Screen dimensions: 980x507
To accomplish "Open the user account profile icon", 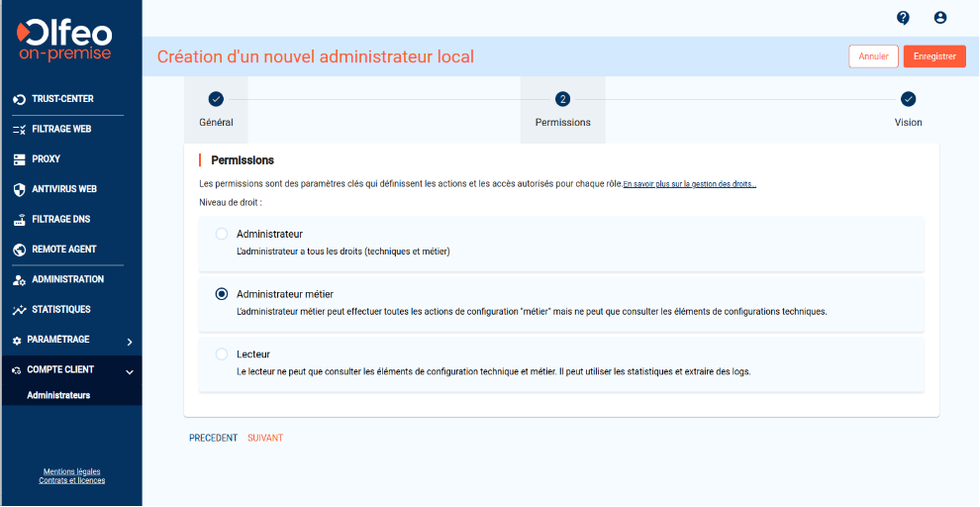I will [x=939, y=18].
